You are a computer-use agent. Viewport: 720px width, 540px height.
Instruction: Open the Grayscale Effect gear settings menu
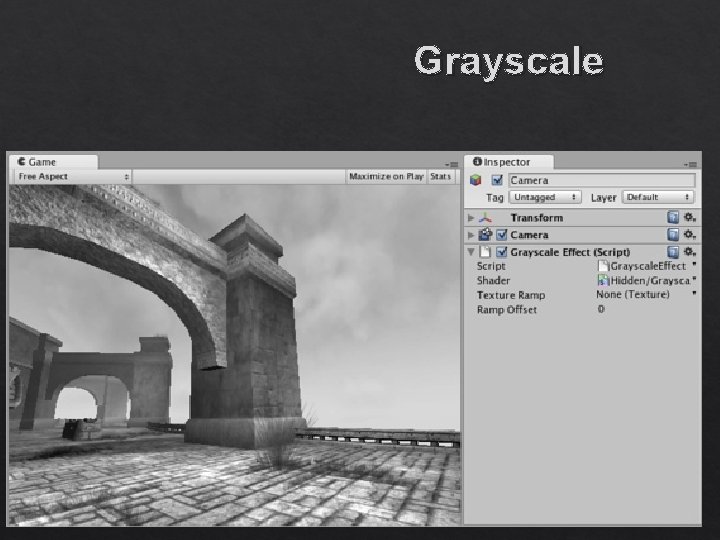click(x=690, y=252)
